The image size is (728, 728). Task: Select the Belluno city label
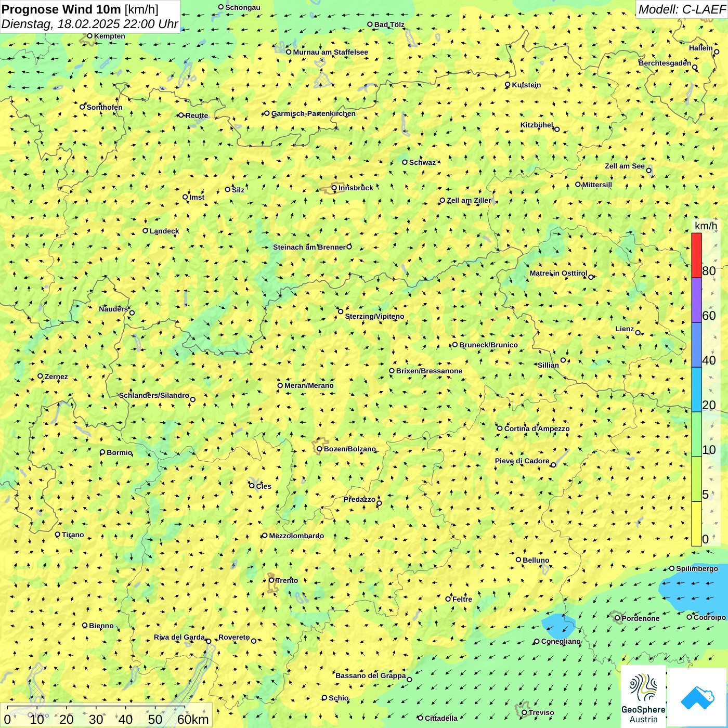tap(536, 560)
